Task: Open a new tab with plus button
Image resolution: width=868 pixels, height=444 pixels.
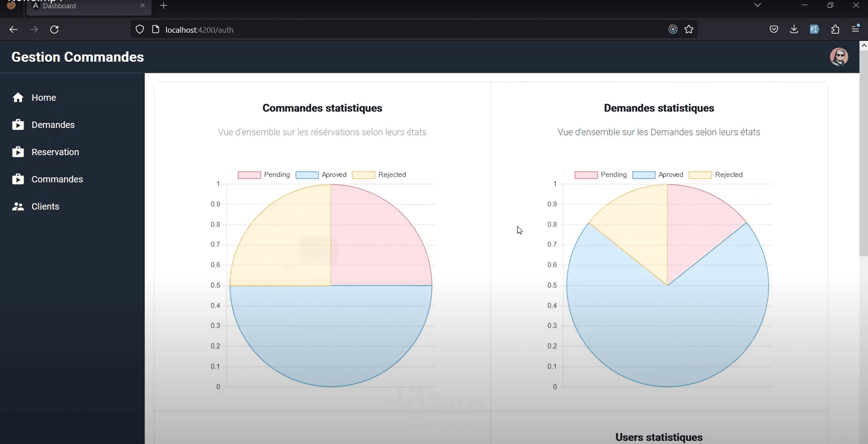Action: (x=164, y=6)
